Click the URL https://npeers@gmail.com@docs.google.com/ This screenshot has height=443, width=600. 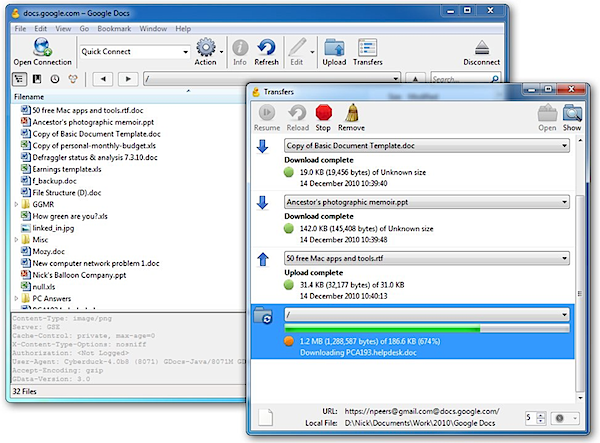pyautogui.click(x=422, y=411)
